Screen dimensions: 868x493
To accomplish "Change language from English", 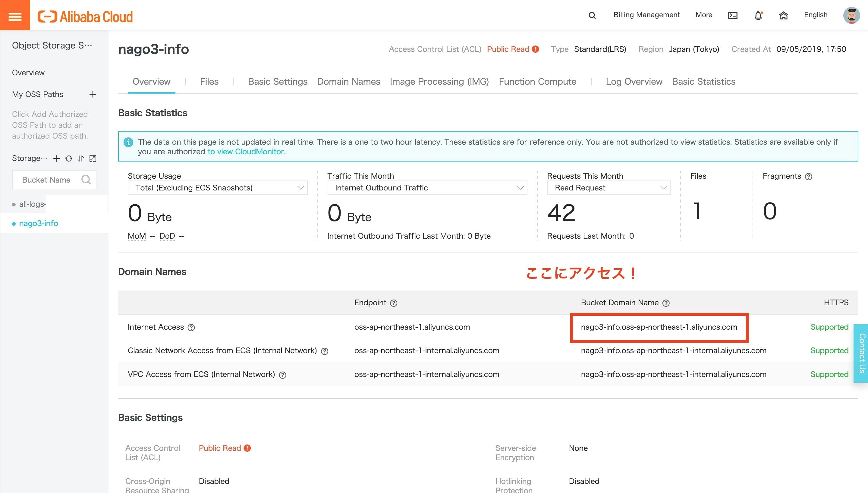I will (x=816, y=15).
